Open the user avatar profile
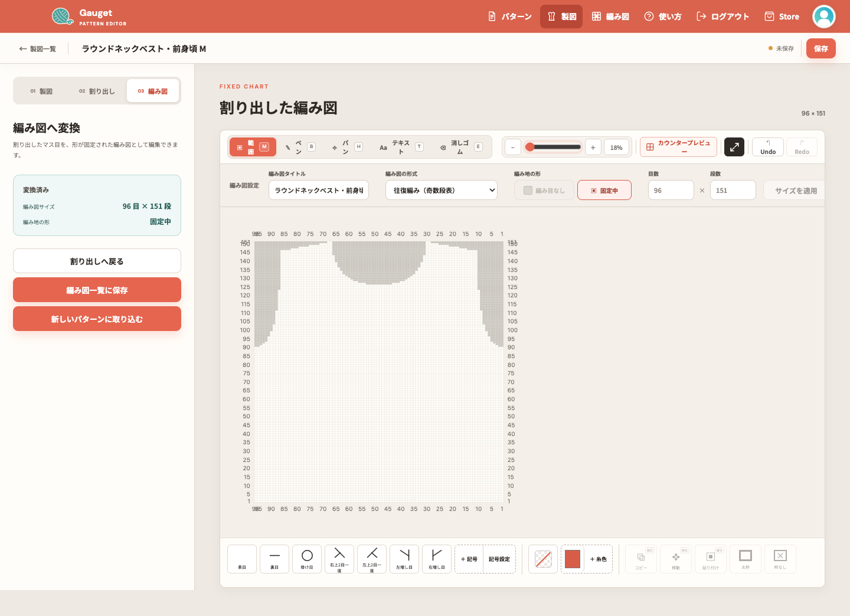The height and width of the screenshot is (616, 850). [824, 17]
